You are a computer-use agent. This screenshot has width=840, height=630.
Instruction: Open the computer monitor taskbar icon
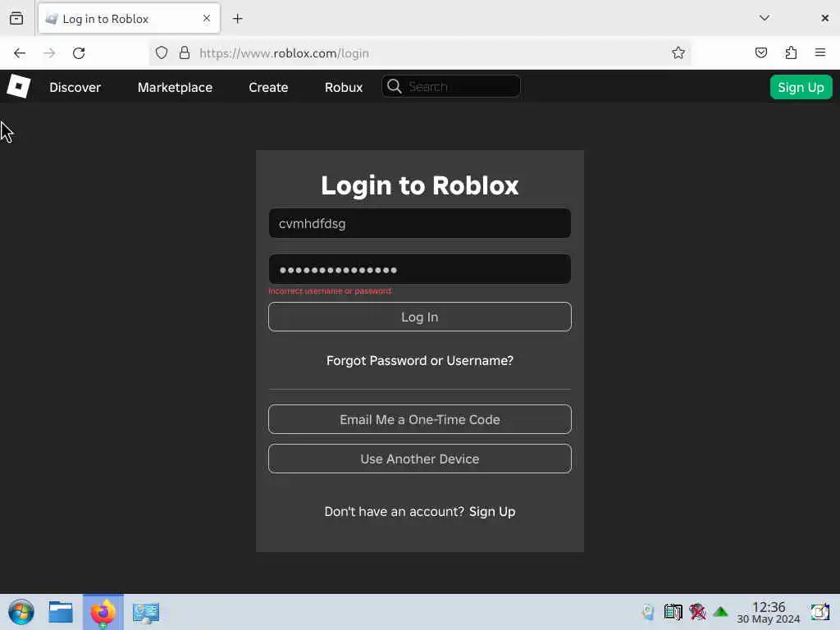[146, 612]
